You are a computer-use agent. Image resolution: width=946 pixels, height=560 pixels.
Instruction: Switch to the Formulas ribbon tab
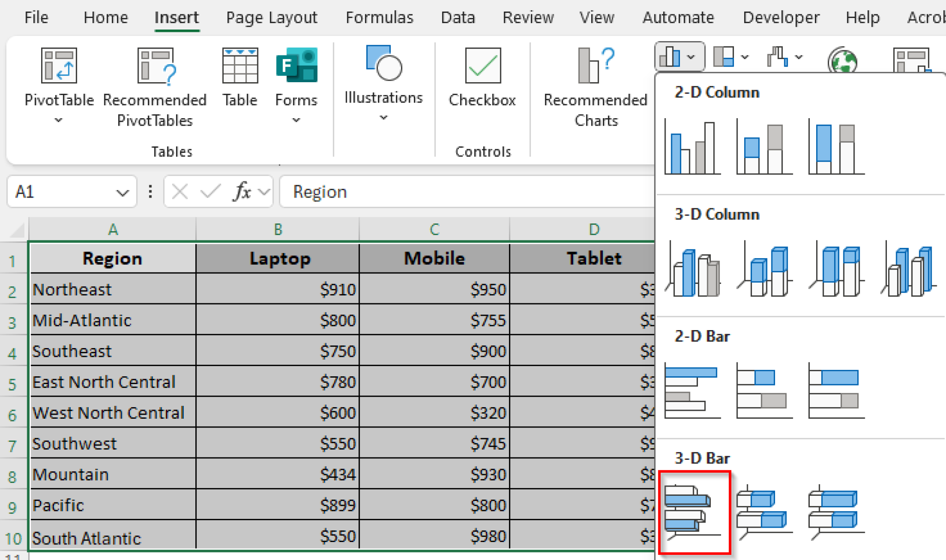pyautogui.click(x=379, y=18)
